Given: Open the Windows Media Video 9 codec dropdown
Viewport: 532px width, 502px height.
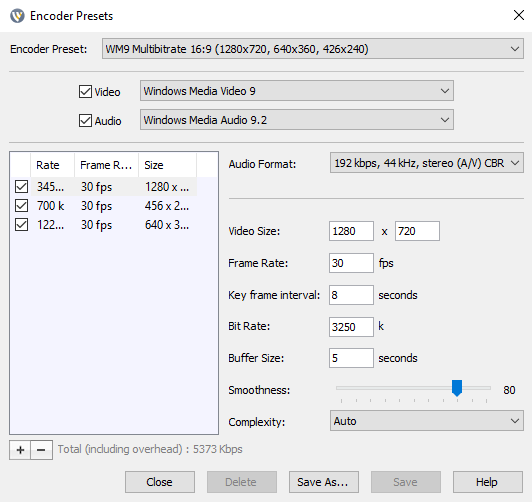Looking at the screenshot, I should point(297,91).
